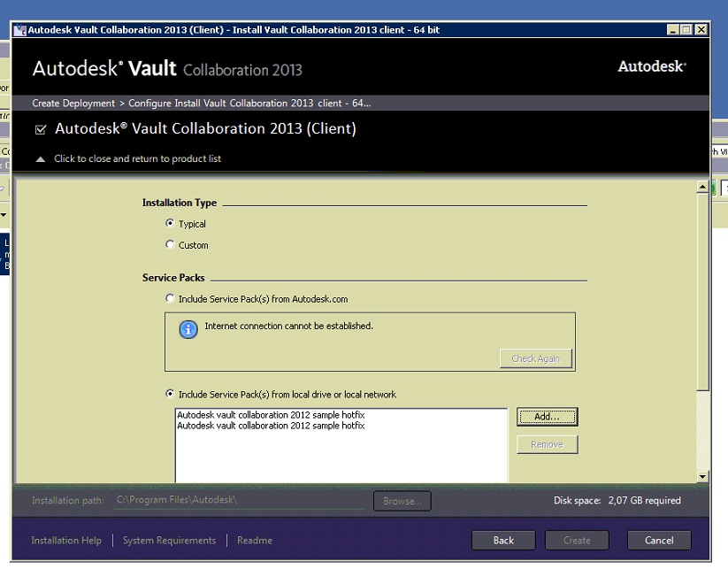
Task: Click the Service Packs heading
Action: point(173,277)
